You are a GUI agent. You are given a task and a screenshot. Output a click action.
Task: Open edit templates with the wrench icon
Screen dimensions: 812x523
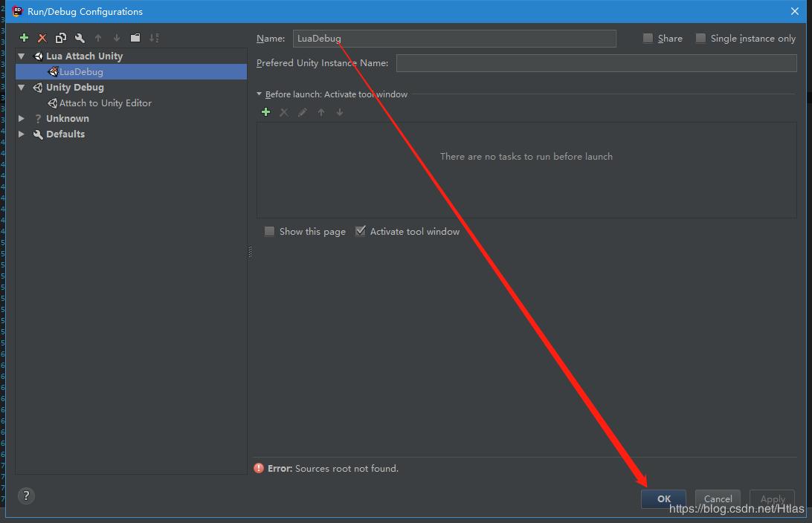click(79, 37)
